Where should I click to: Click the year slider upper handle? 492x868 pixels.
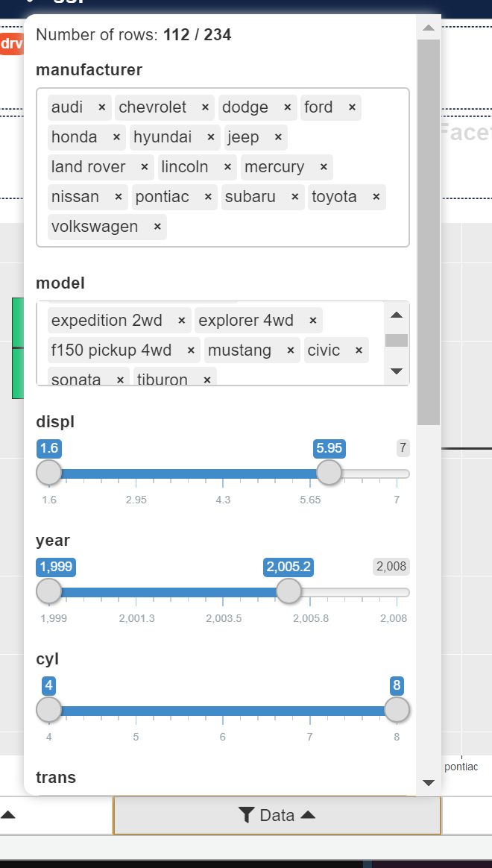[x=288, y=591]
